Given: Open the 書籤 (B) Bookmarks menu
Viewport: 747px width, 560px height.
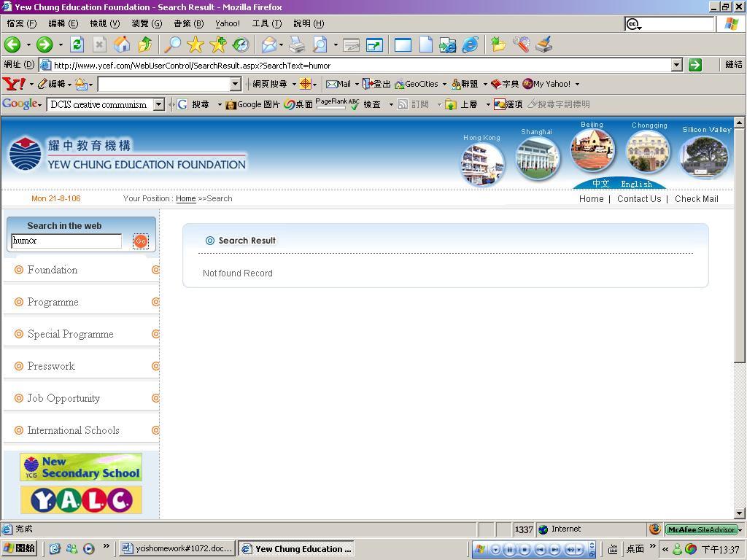Looking at the screenshot, I should point(189,23).
